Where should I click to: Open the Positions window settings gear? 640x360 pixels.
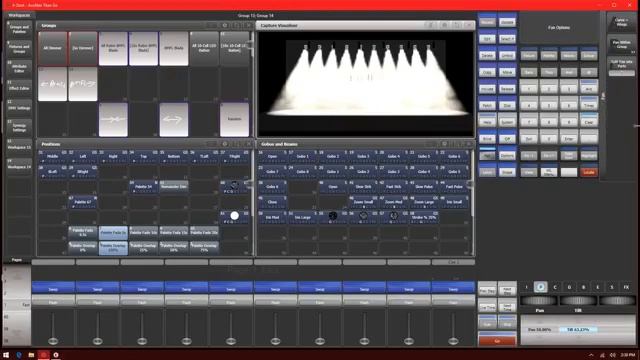224,144
